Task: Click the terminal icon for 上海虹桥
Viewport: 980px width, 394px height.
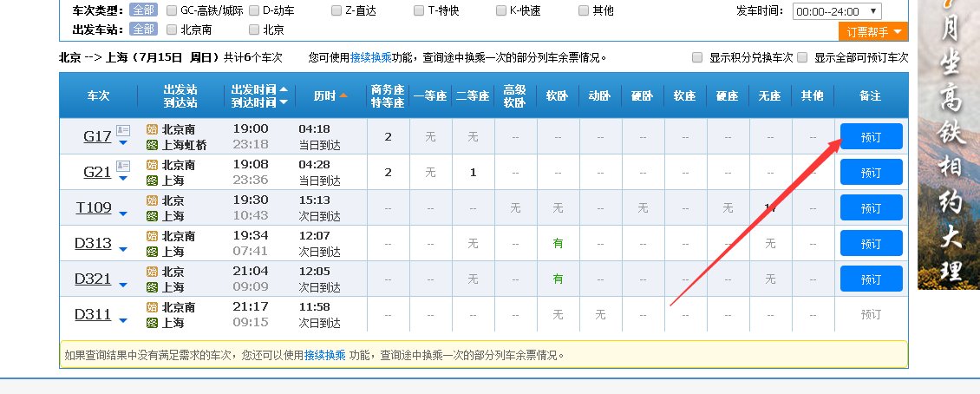Action: pyautogui.click(x=152, y=145)
